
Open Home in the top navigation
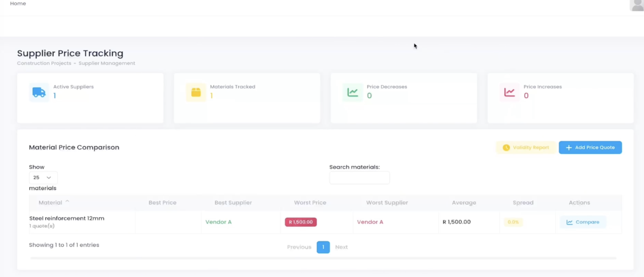pos(18,3)
